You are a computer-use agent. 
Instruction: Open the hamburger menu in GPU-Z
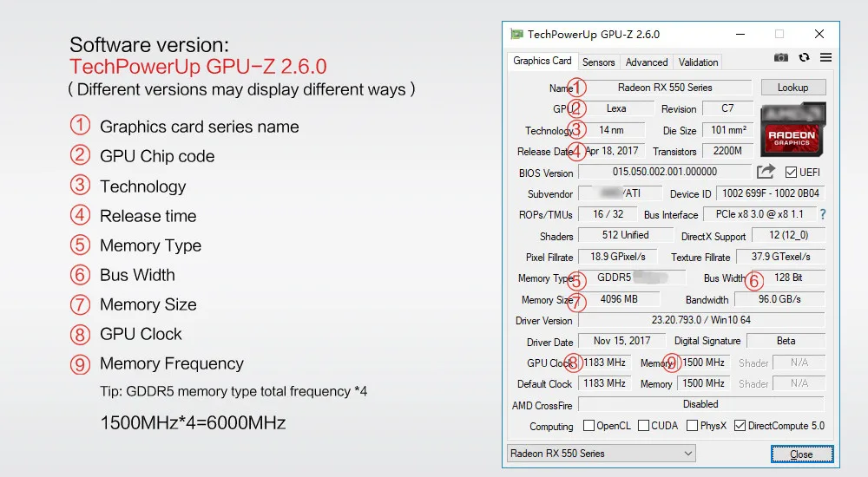click(x=825, y=57)
